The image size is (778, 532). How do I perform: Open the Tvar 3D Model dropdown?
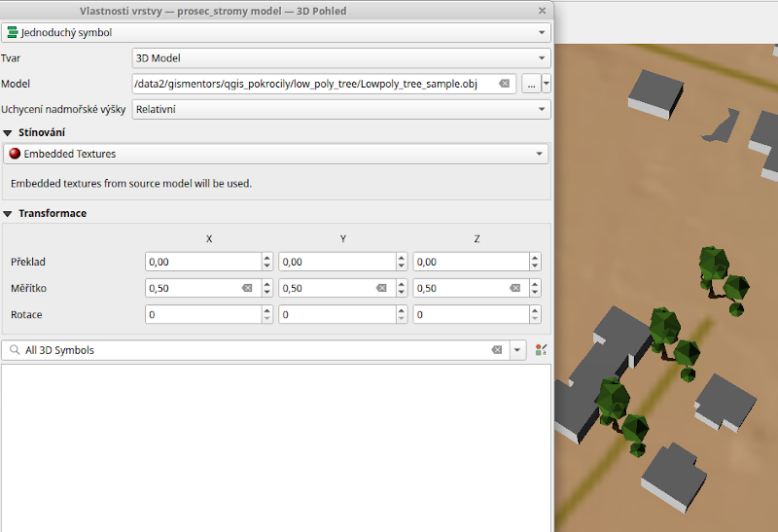341,58
